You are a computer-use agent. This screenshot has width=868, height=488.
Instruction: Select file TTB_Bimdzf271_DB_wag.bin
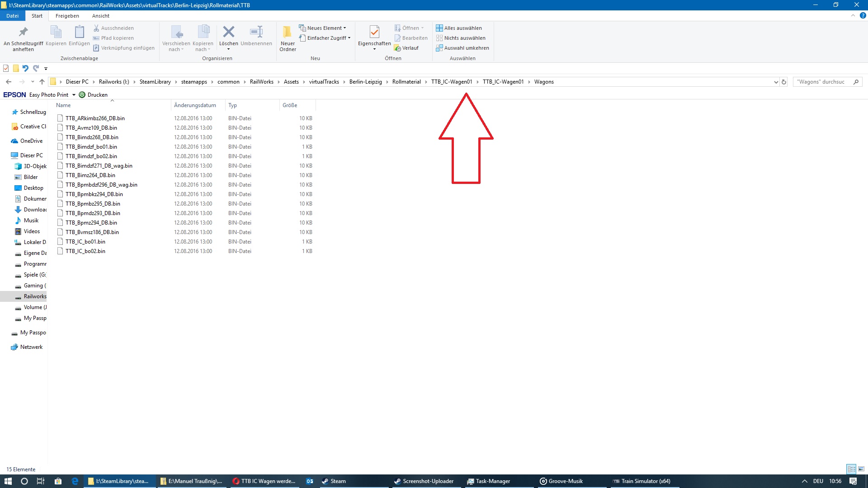[99, 166]
